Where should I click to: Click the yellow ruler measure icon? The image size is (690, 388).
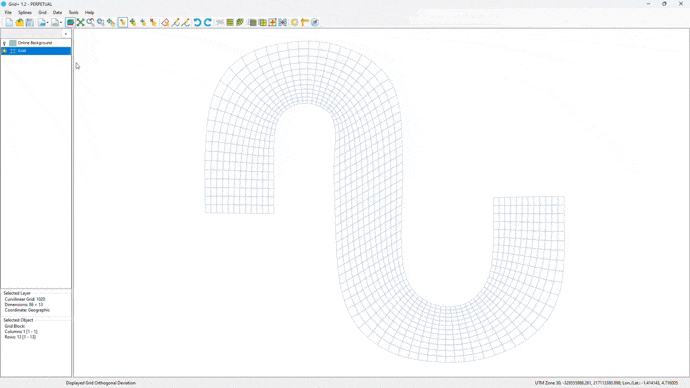pyautogui.click(x=305, y=22)
